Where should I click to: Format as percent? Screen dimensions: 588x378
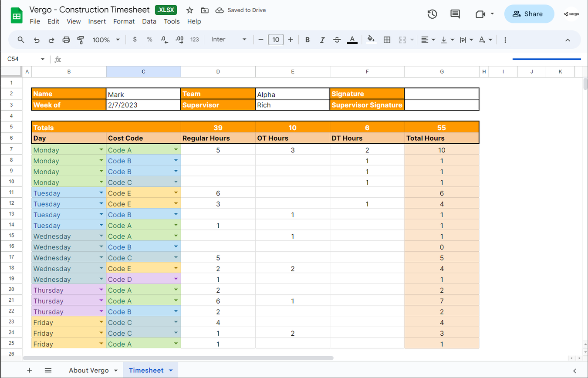[x=150, y=40]
